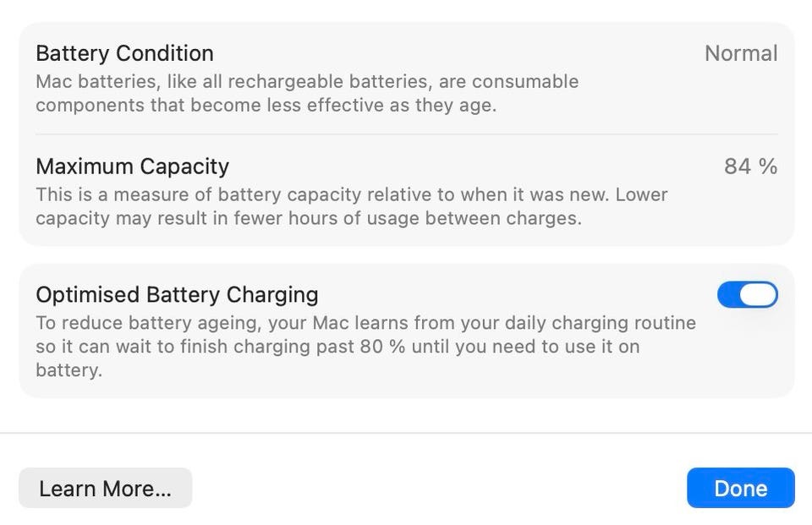Disable the Optimised Battery Charging switch

click(x=747, y=294)
